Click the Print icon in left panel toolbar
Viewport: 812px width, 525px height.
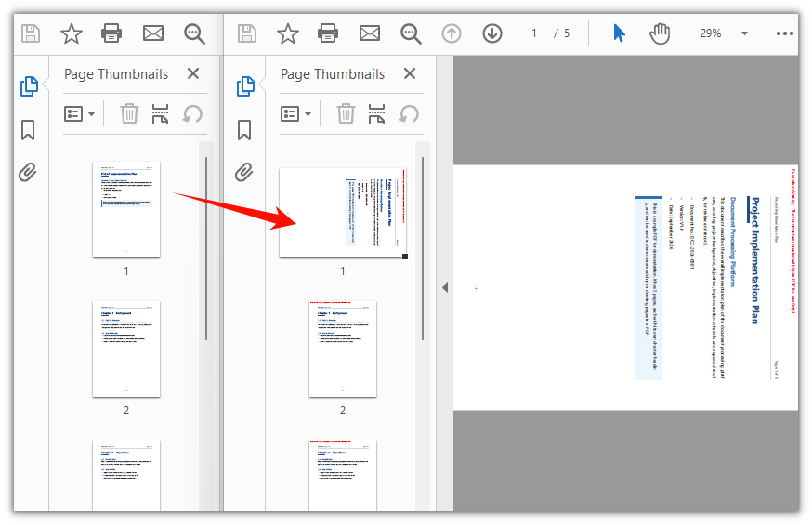coord(111,33)
